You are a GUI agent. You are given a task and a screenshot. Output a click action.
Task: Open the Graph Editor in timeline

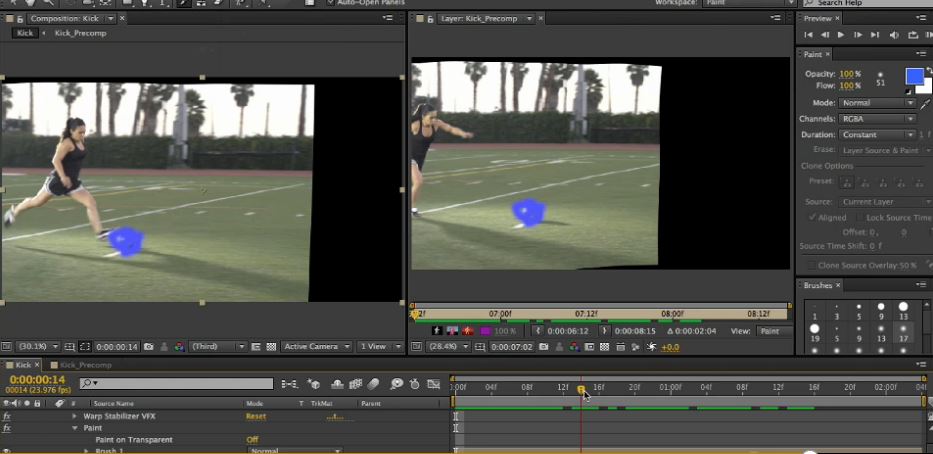[434, 384]
